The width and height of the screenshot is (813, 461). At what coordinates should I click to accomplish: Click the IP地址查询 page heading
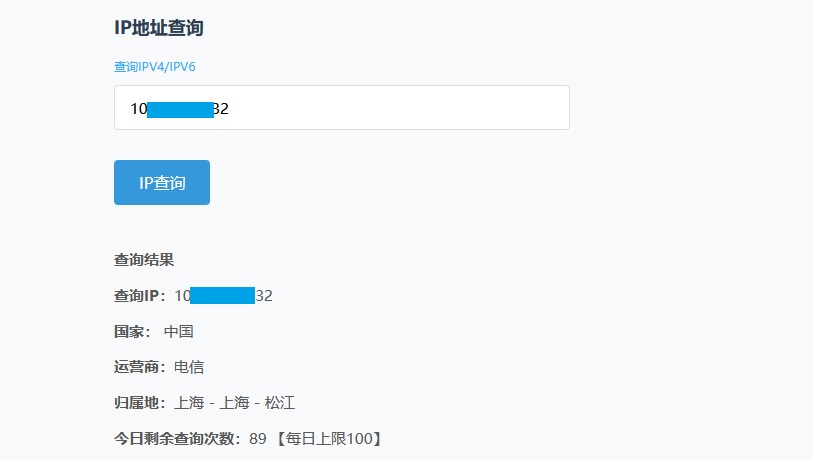pos(159,28)
